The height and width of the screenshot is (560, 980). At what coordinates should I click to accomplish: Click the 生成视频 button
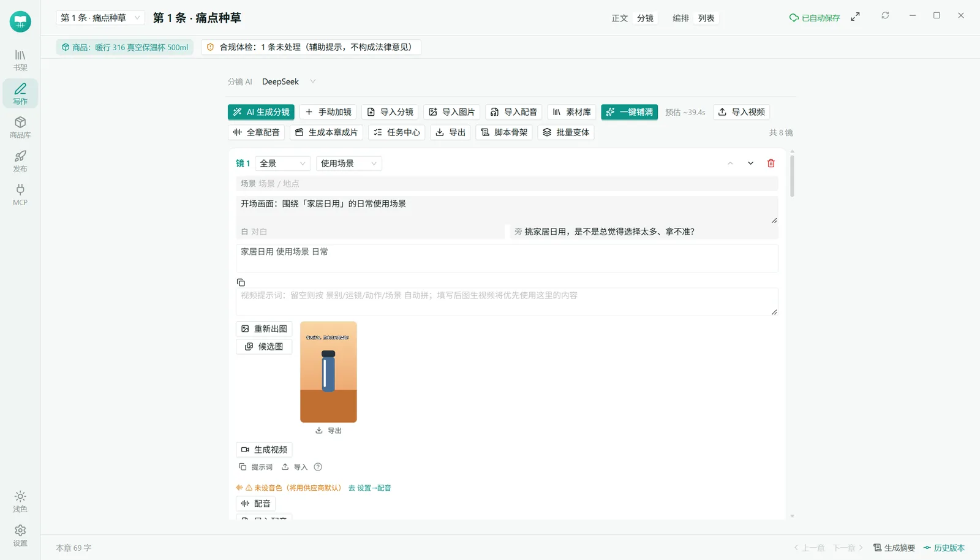click(264, 450)
